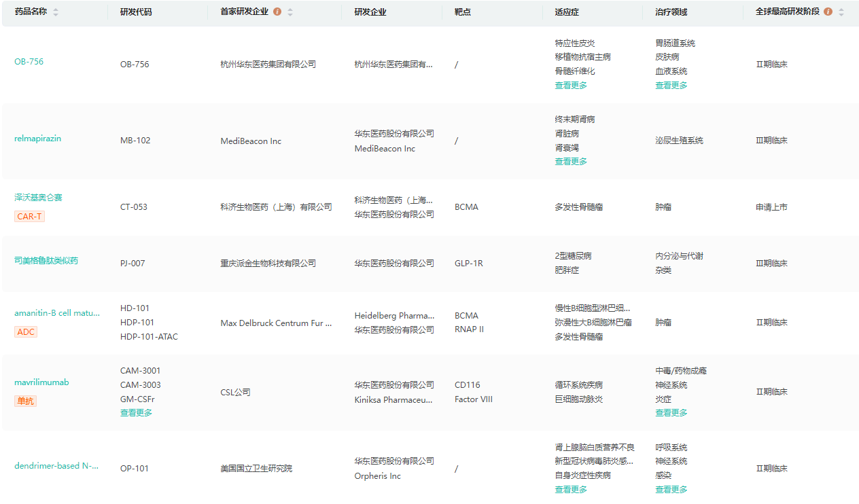Open 泽沃基奥仑赛 drug link
859x504 pixels.
(38, 198)
